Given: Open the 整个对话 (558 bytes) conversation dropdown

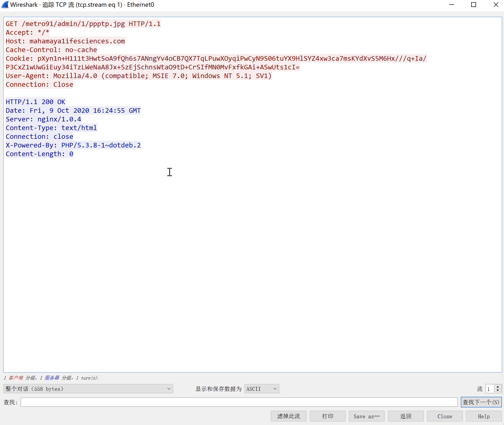Looking at the screenshot, I should point(88,389).
